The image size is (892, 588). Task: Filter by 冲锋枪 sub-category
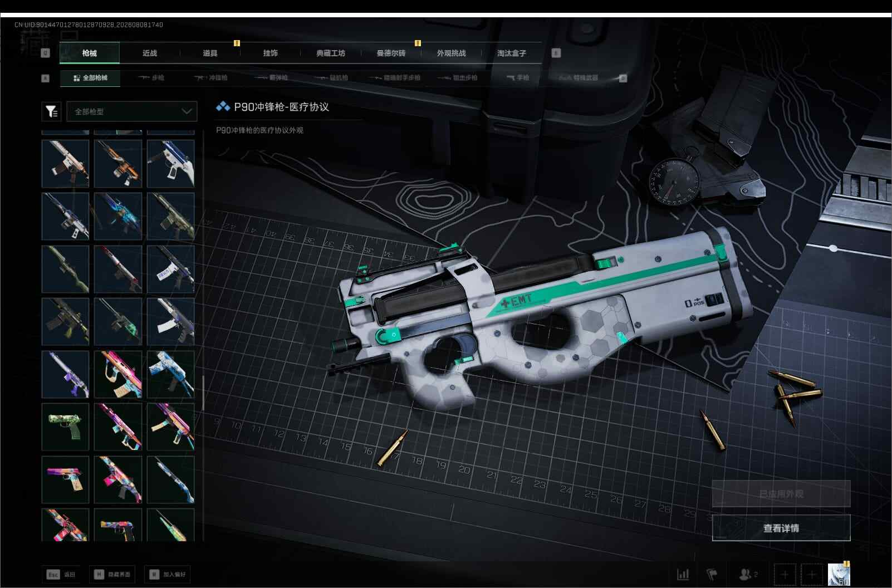point(210,78)
